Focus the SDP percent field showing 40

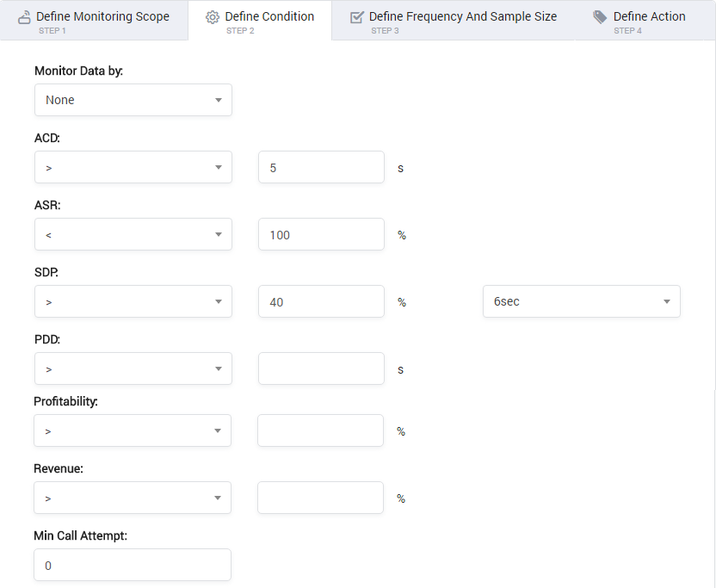[321, 301]
